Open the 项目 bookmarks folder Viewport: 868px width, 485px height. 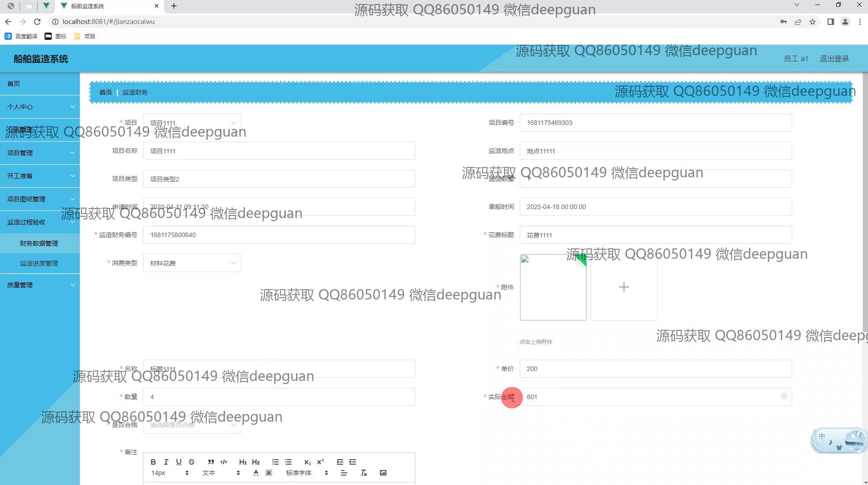coord(85,36)
